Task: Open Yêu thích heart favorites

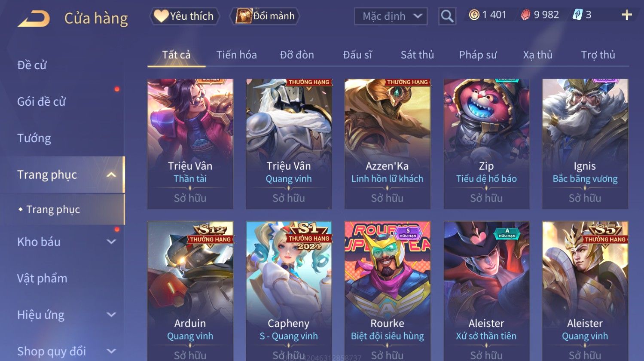Action: pyautogui.click(x=185, y=16)
